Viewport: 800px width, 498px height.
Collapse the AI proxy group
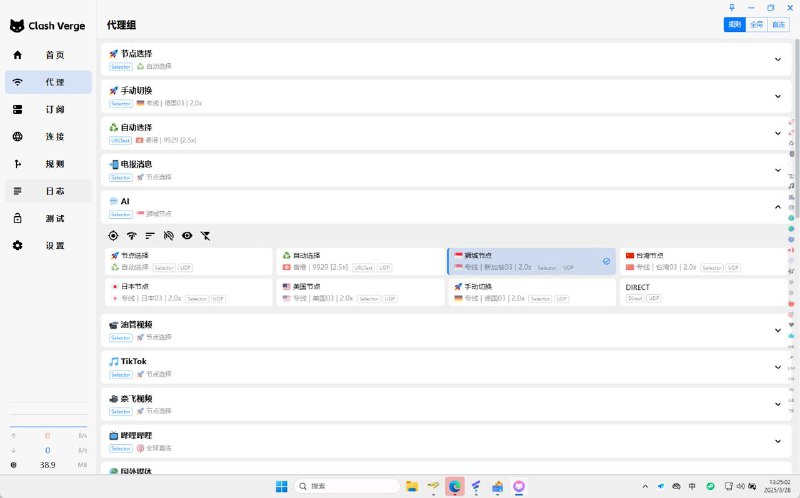(x=777, y=207)
